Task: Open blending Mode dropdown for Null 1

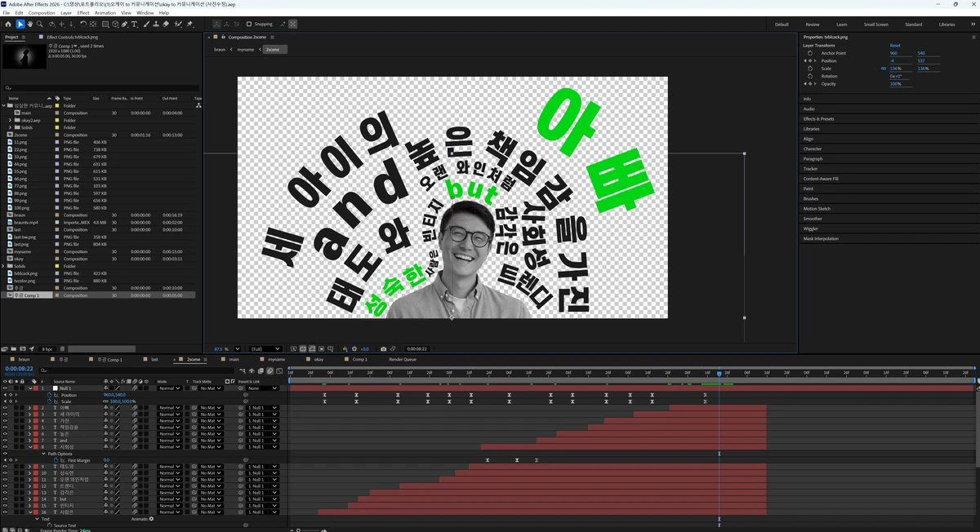Action: coord(169,388)
